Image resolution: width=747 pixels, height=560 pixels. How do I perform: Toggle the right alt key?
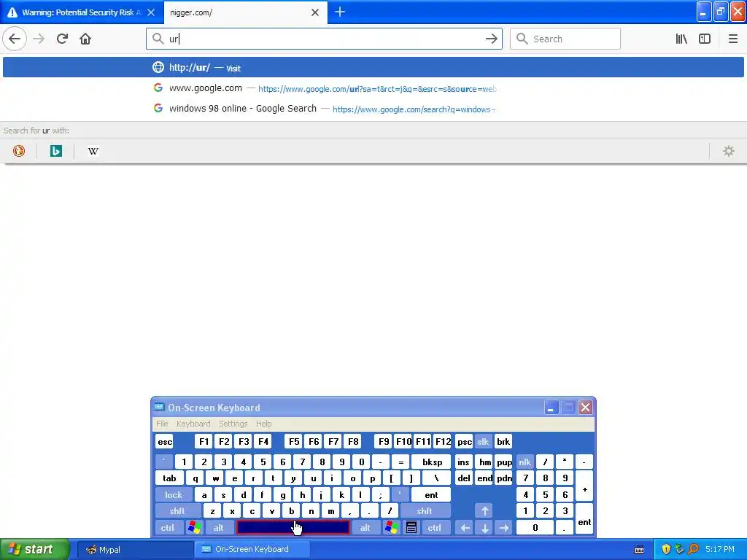pyautogui.click(x=365, y=527)
